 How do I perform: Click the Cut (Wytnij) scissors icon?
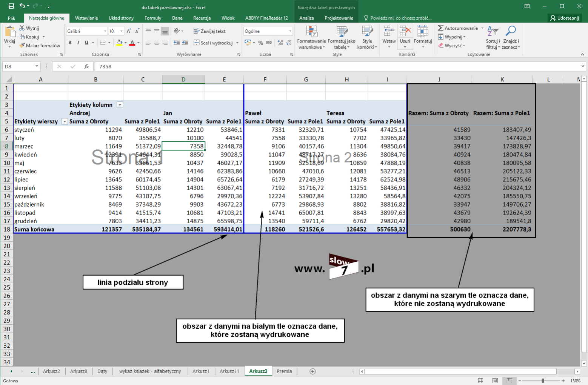tap(22, 28)
